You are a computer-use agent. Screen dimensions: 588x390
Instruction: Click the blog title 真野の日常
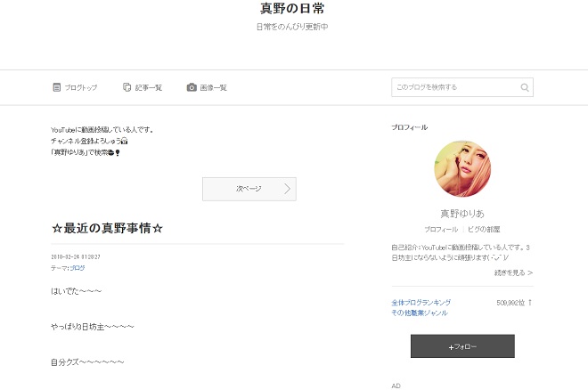[x=292, y=8]
